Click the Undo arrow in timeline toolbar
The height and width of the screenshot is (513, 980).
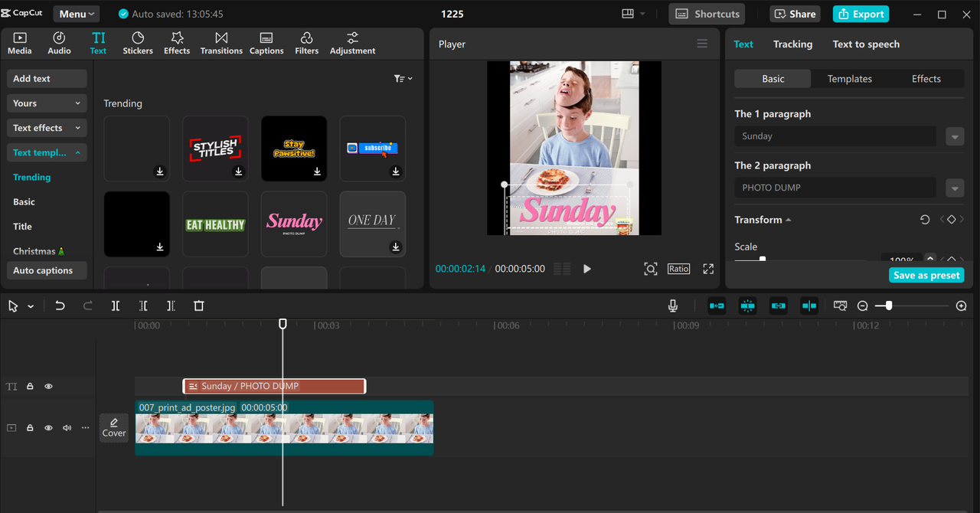60,306
